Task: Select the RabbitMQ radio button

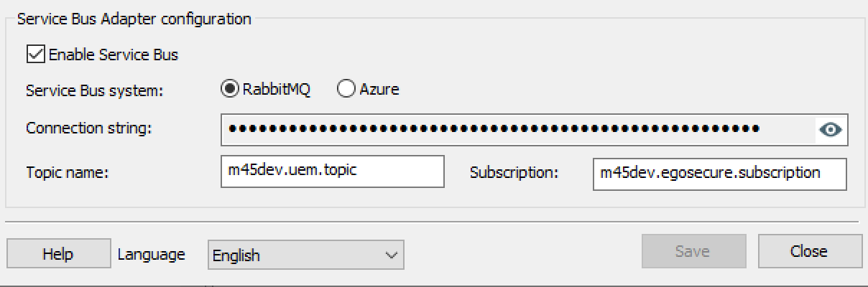Action: [x=230, y=89]
